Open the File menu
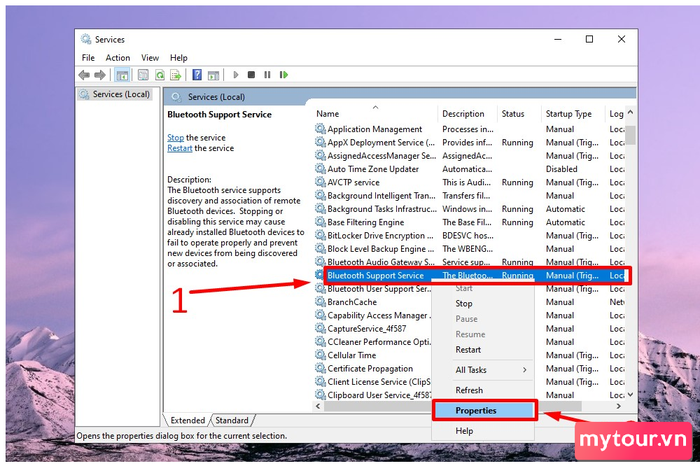The height and width of the screenshot is (470, 700). [88, 58]
